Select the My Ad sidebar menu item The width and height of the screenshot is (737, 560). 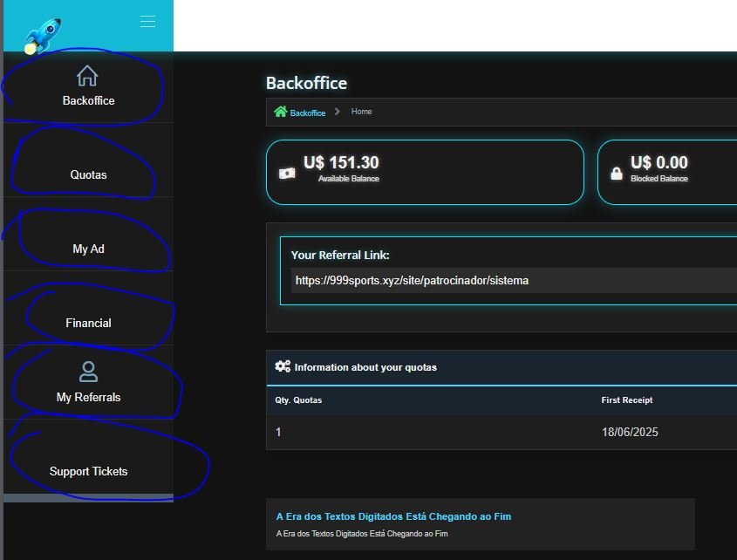tap(88, 234)
